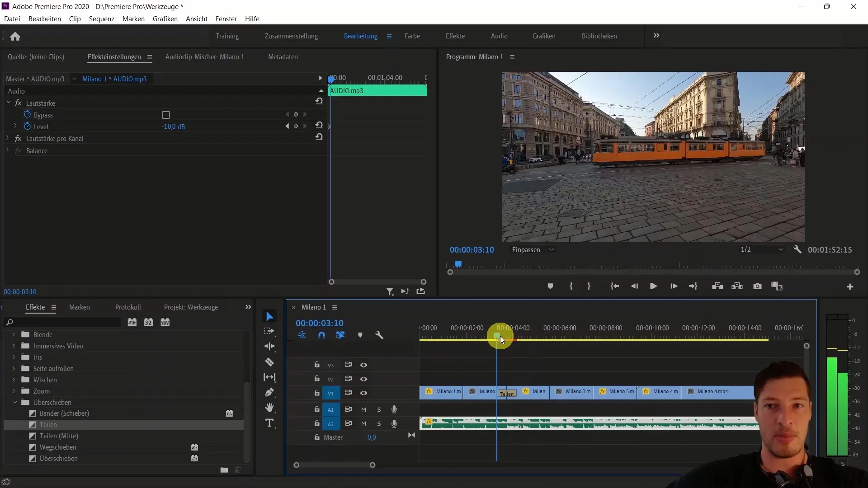Reset the Lautstärke effect
This screenshot has width=868, height=488.
319,101
